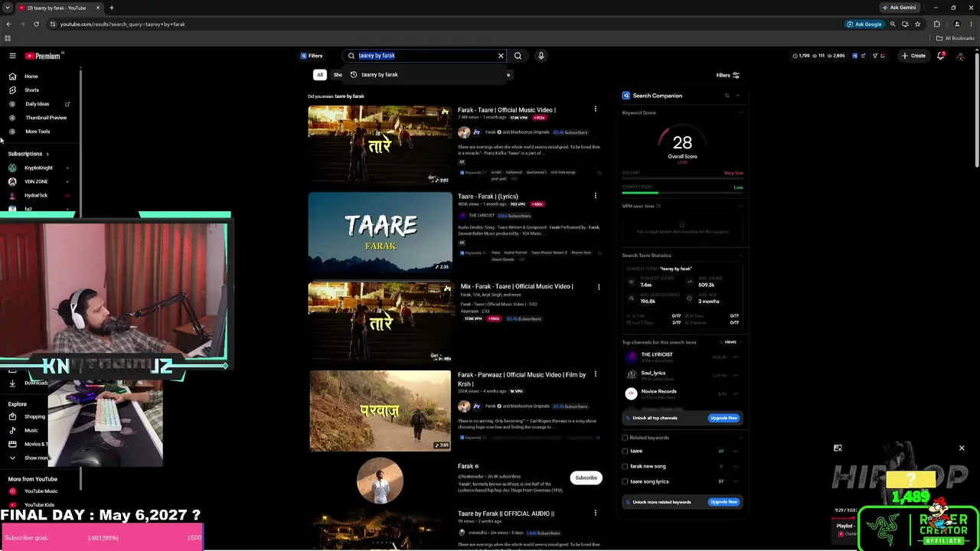Toggle the Related keywords select-all checkbox
The height and width of the screenshot is (551, 980).
pos(625,438)
